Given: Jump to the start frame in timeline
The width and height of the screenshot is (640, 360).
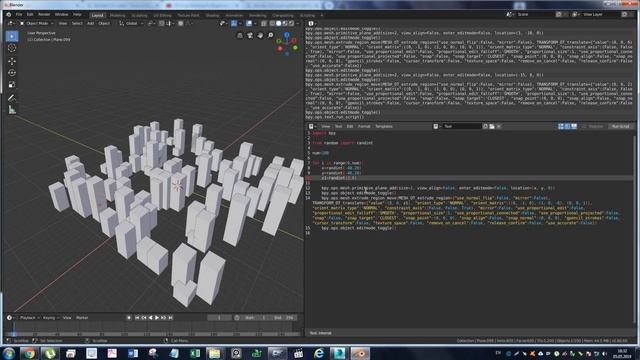Looking at the screenshot, I should pyautogui.click(x=137, y=318).
